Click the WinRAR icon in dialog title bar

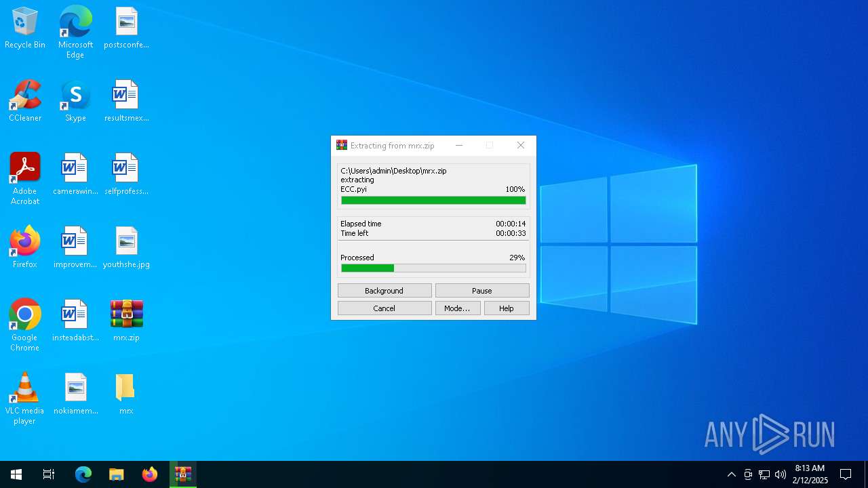342,145
